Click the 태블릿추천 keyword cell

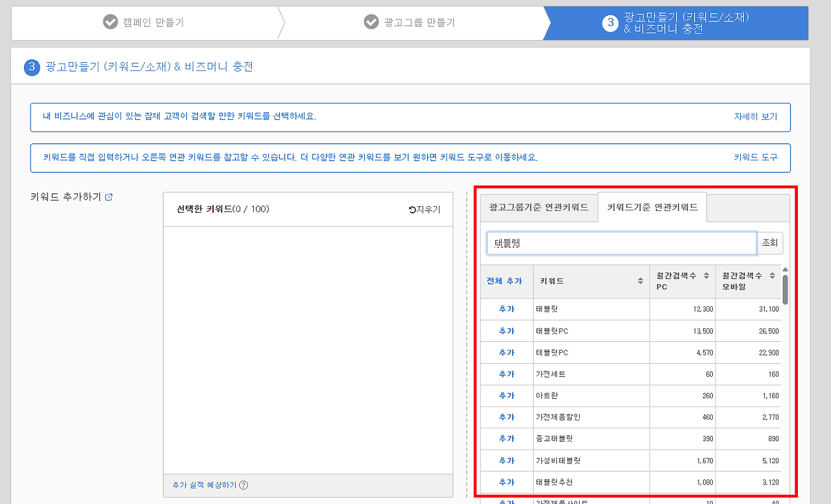[591, 482]
